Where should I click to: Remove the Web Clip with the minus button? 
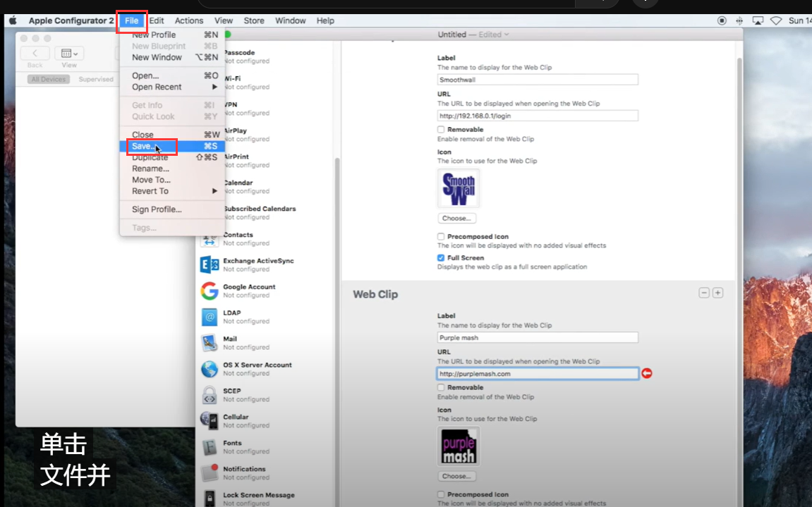704,293
